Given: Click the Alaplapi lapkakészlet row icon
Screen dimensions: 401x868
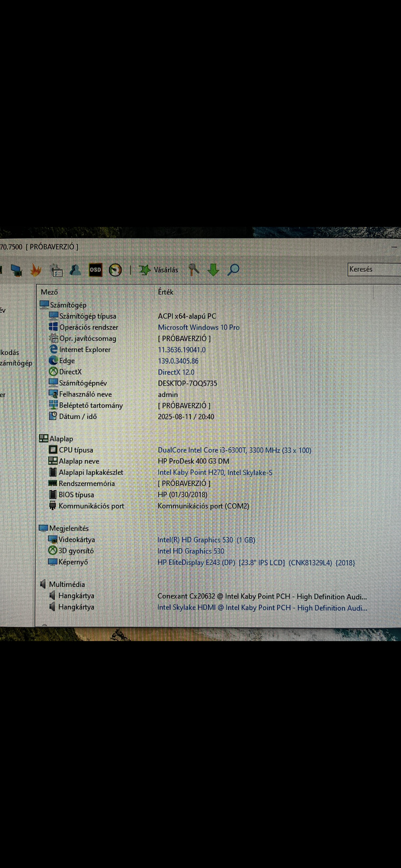Looking at the screenshot, I should (x=53, y=472).
